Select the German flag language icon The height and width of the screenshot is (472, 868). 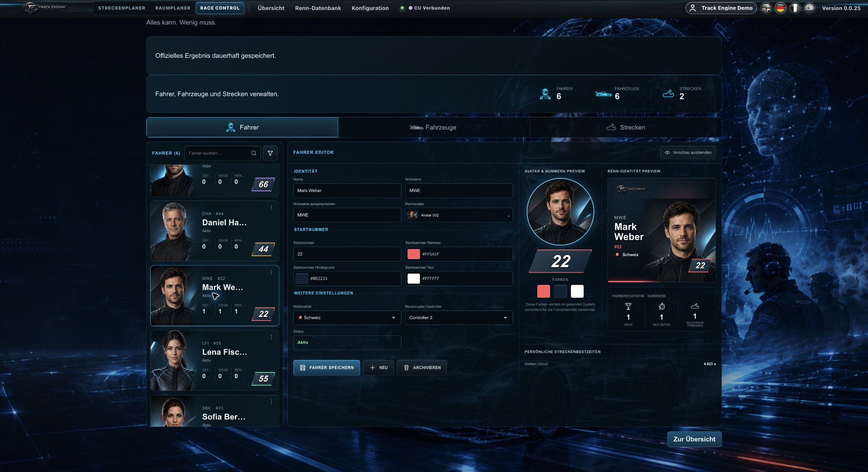[x=780, y=8]
